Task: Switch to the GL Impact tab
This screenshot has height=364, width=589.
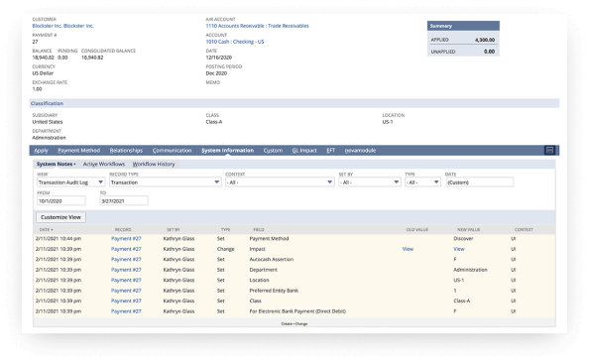Action: (x=304, y=150)
